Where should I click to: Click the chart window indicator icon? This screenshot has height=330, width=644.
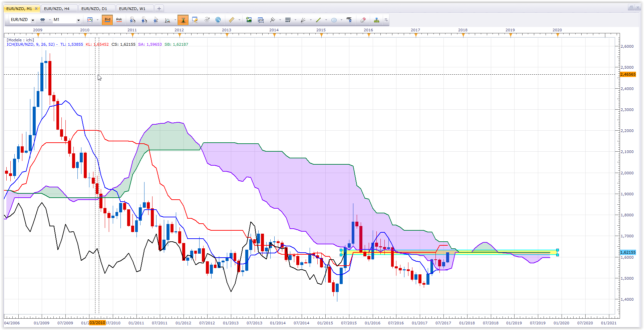pyautogui.click(x=261, y=20)
